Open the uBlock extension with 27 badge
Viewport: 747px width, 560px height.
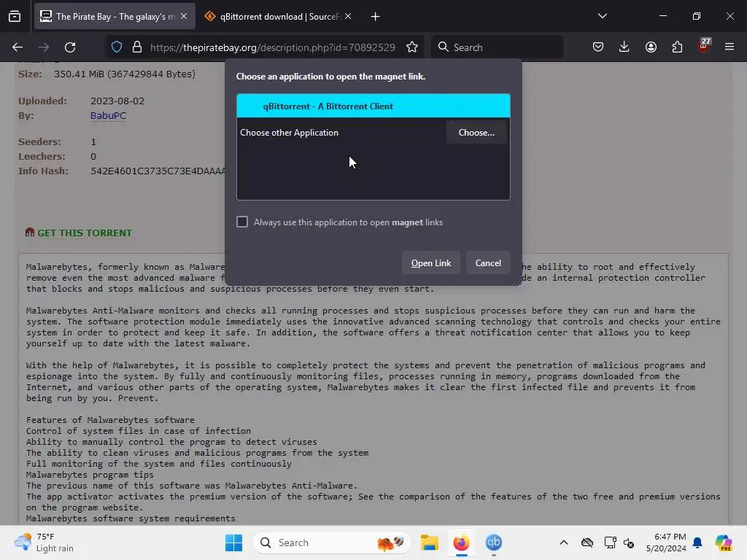704,46
